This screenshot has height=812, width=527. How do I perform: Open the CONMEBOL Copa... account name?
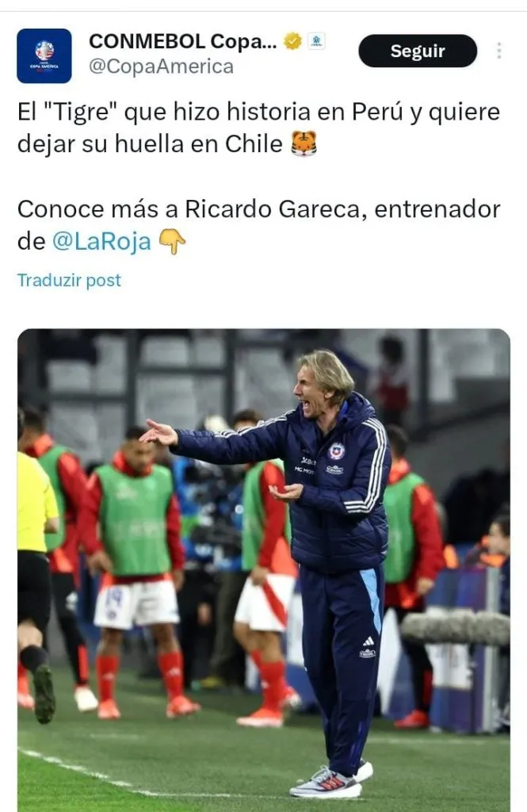point(183,41)
